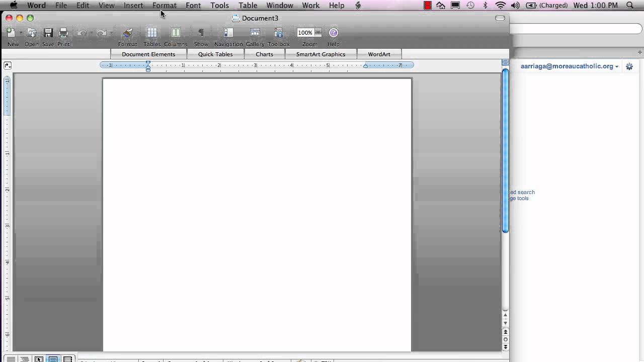Switch to Outline view button
The width and height of the screenshot is (644, 362).
24,359
